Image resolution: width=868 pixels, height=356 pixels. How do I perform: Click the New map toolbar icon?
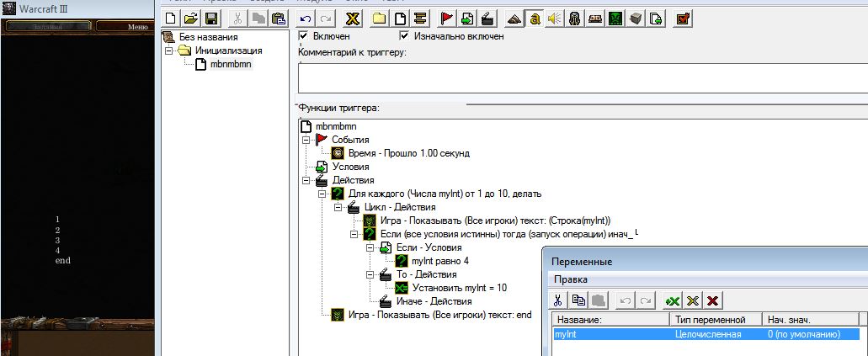coord(172,19)
